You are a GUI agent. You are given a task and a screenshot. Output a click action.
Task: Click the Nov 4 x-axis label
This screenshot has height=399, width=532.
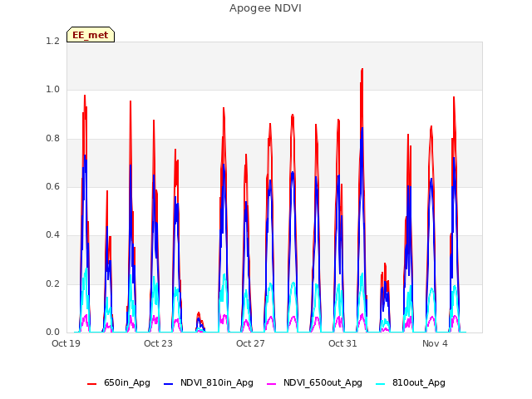435,343
